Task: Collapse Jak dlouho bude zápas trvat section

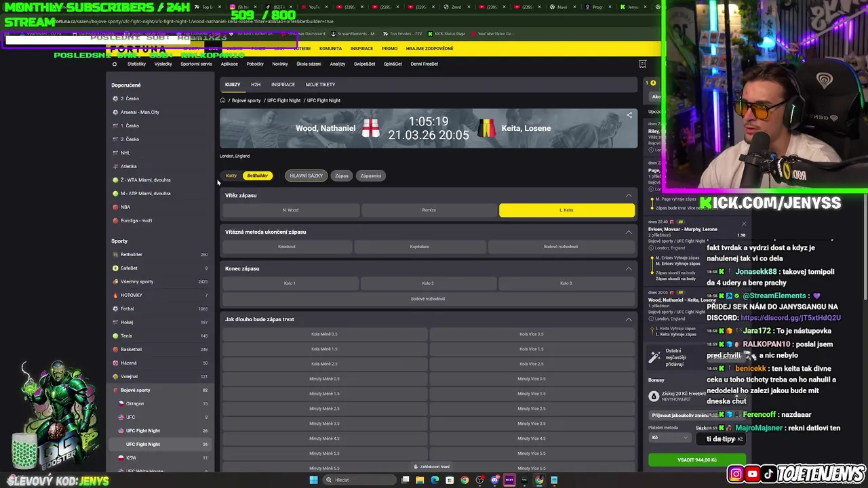Action: [x=629, y=319]
